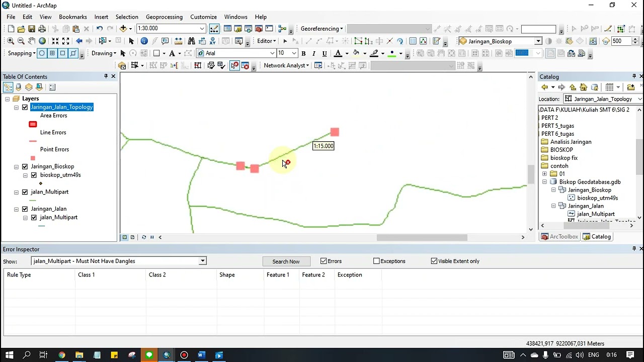Check the Exceptions checkbox

376,261
